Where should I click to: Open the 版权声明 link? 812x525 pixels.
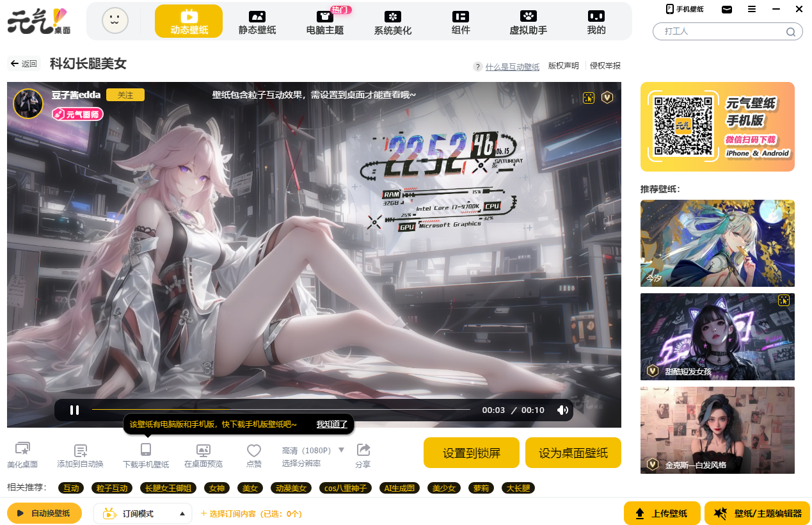tap(564, 66)
